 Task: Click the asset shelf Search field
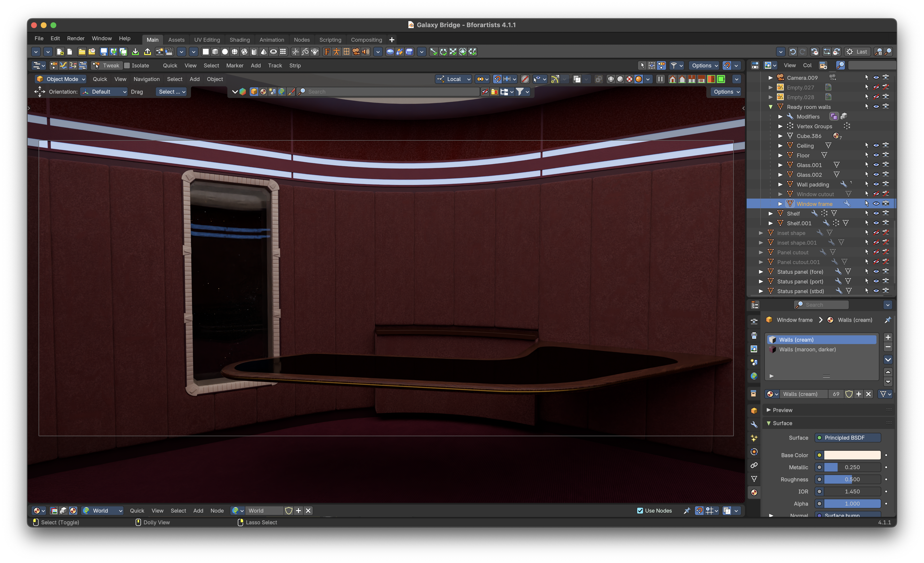[388, 92]
